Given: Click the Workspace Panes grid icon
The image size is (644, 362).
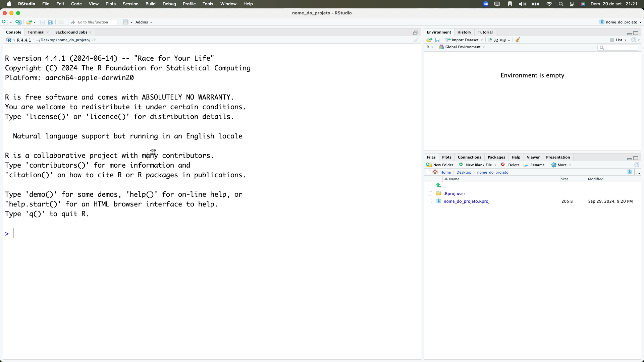Looking at the screenshot, I should click(x=125, y=22).
